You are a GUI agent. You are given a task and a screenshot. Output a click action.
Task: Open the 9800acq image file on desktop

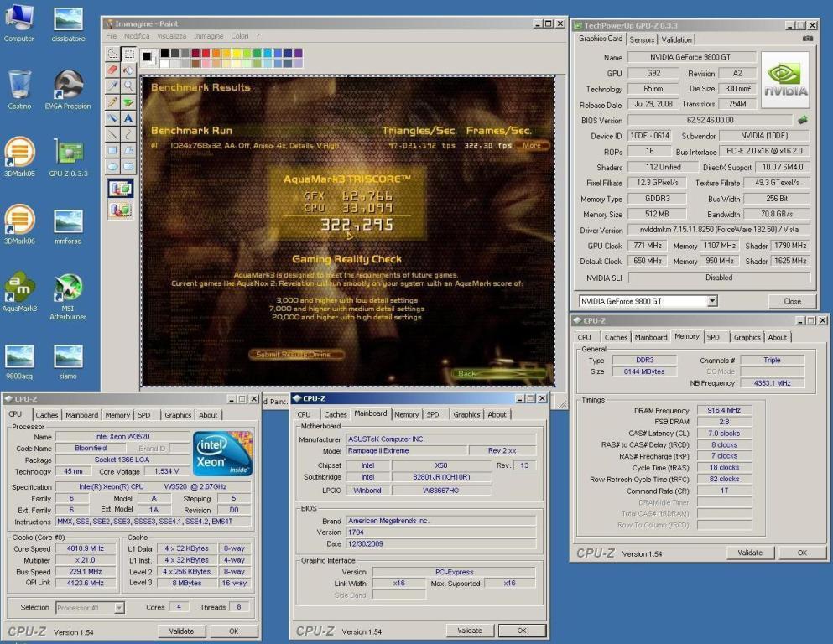point(19,361)
